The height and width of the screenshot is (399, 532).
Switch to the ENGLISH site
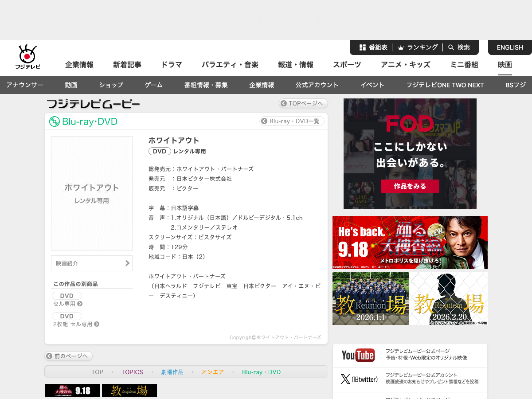(x=510, y=47)
